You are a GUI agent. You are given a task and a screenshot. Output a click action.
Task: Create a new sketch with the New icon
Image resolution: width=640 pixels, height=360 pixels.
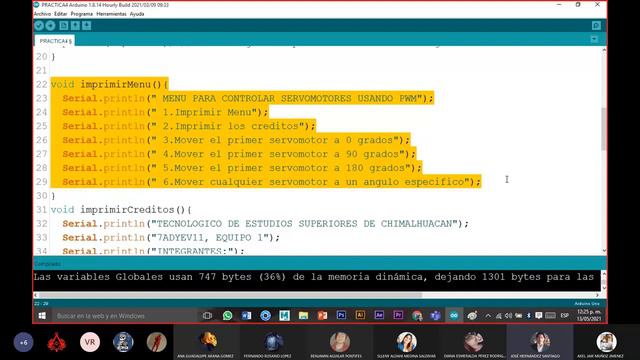64,26
